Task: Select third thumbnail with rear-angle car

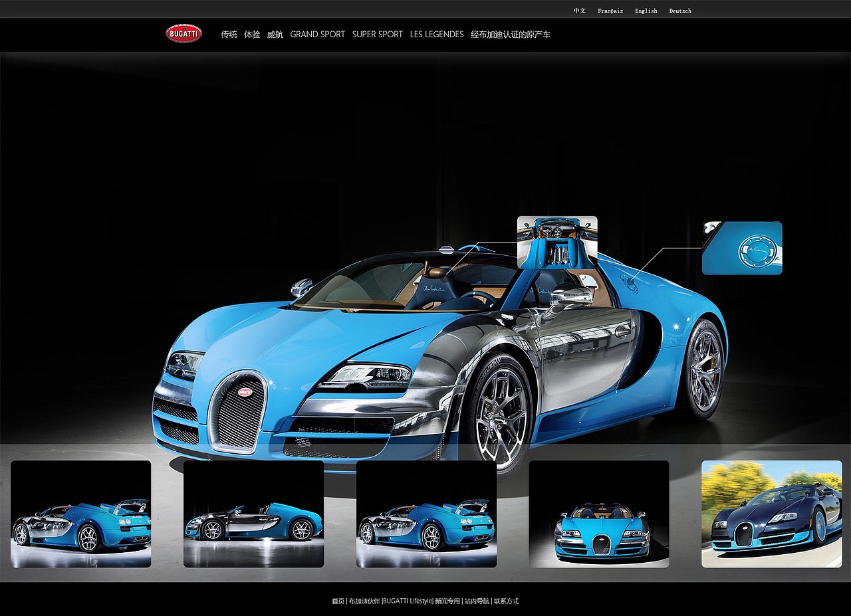Action: coord(426,514)
